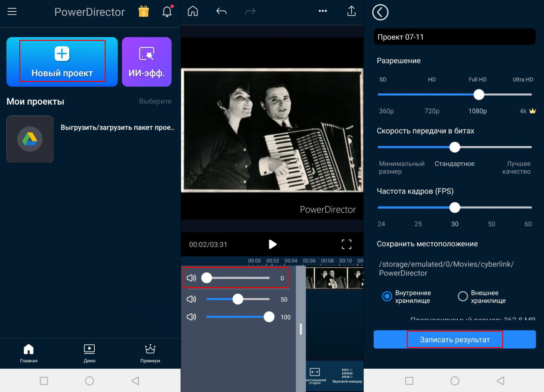Edit the project name Проект 07-11
The image size is (544, 392).
point(455,37)
